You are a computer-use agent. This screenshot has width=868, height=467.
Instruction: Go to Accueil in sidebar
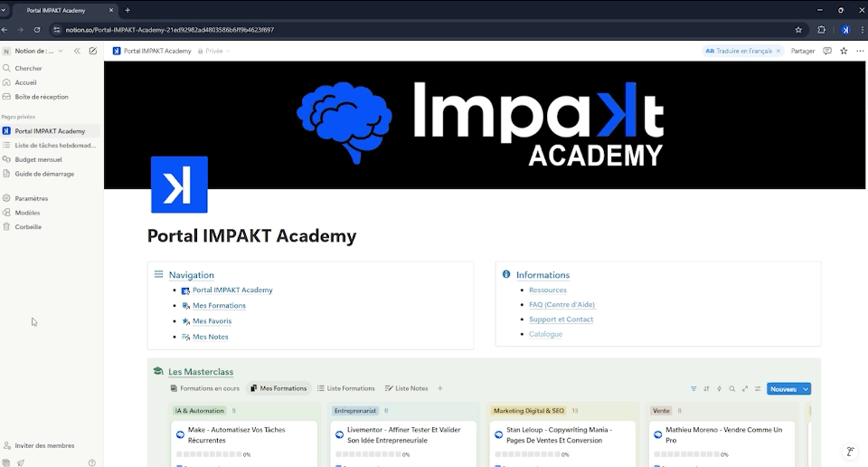coord(25,82)
